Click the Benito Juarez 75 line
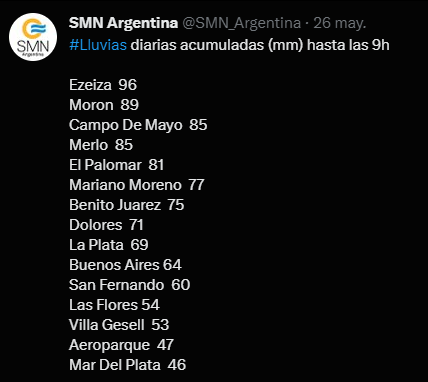 (x=127, y=205)
